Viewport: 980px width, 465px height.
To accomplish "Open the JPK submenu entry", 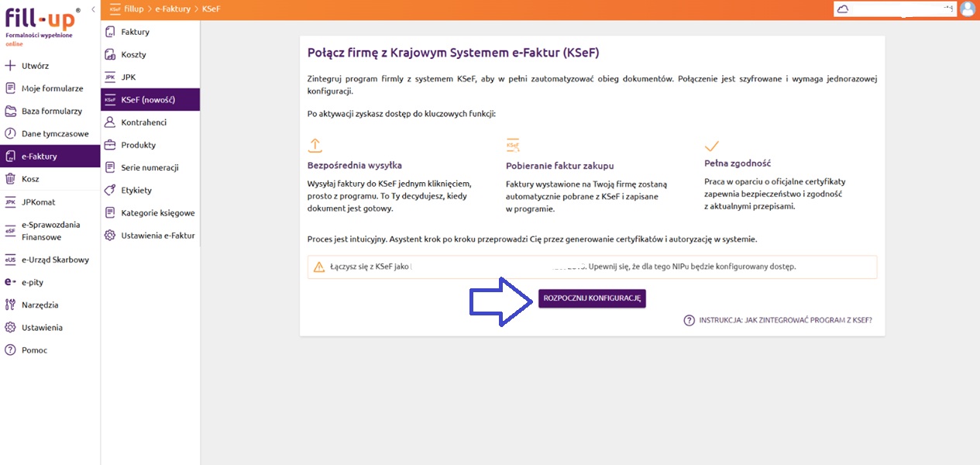I will (128, 77).
